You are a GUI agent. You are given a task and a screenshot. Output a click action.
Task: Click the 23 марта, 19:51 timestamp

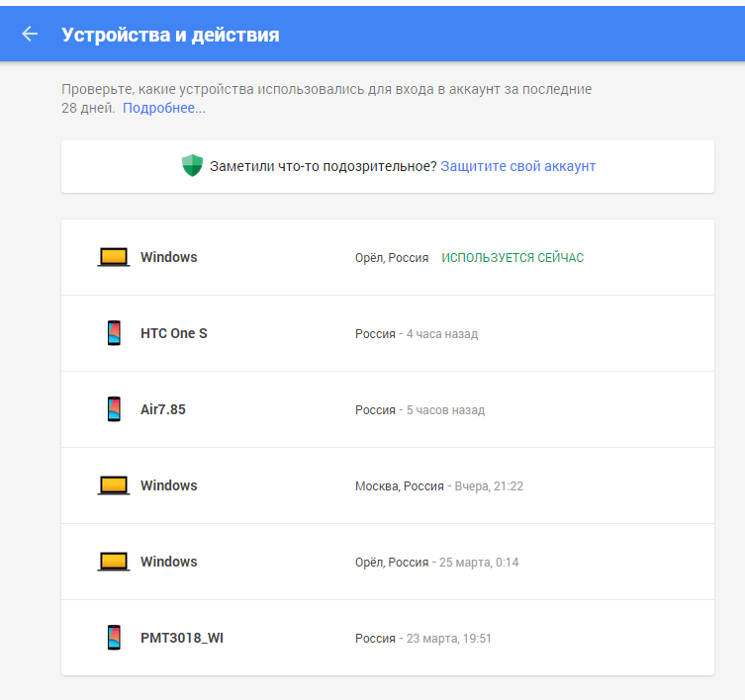(448, 639)
